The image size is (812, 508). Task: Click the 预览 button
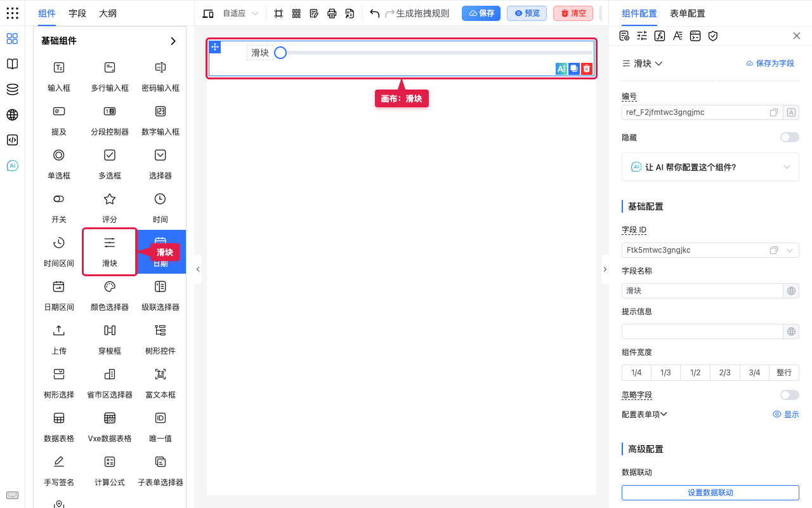click(x=527, y=13)
